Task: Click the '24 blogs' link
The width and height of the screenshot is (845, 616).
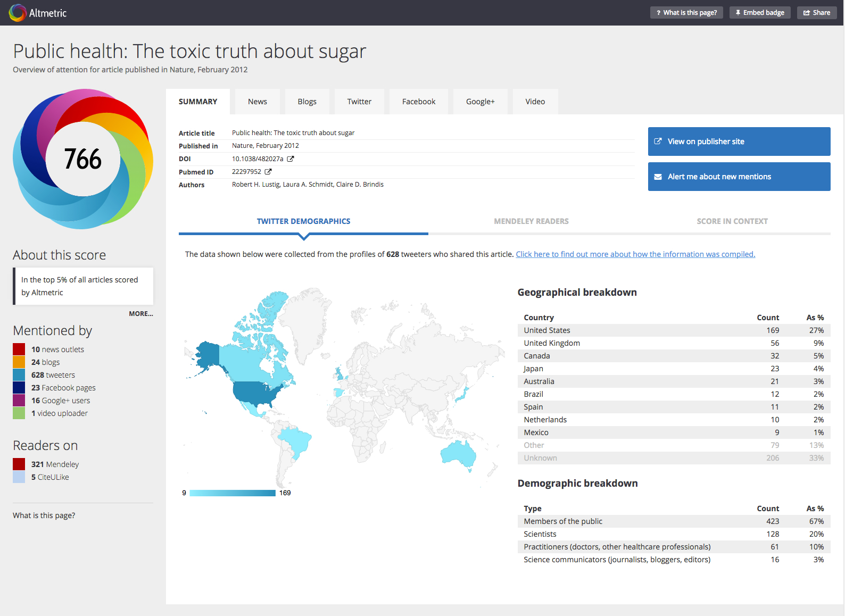Action: pos(45,362)
